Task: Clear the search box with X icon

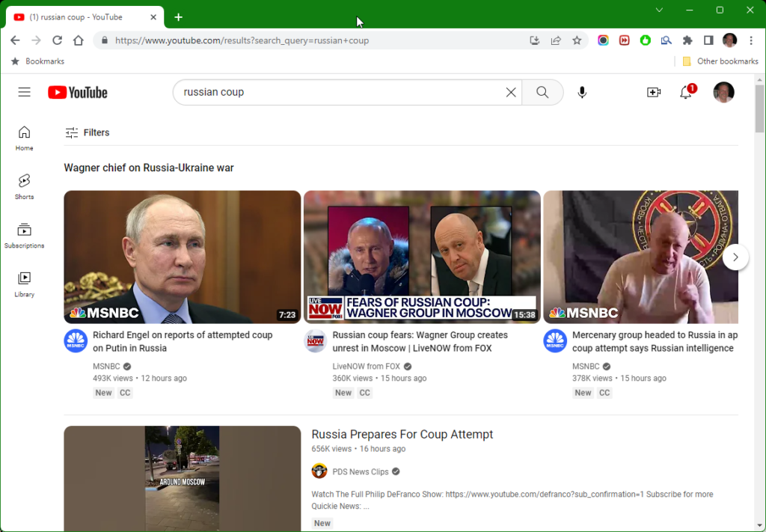Action: [511, 92]
